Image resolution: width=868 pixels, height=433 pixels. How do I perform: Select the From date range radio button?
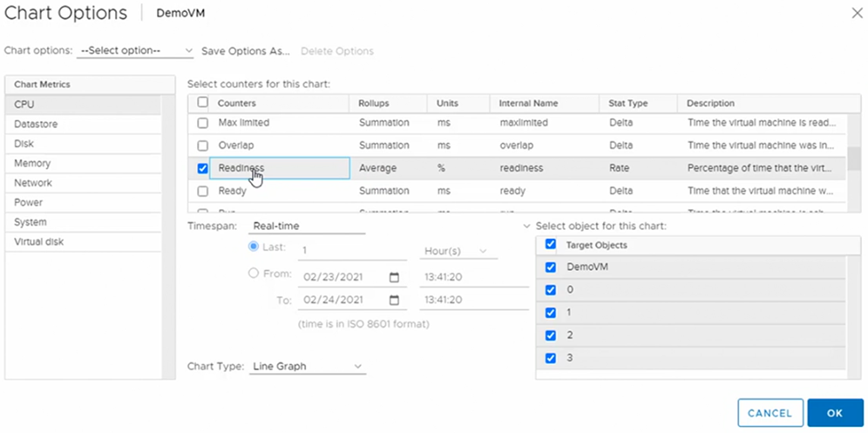tap(254, 273)
